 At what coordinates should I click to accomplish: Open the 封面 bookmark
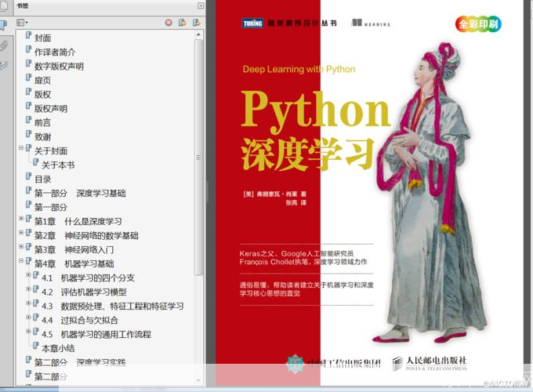click(x=42, y=38)
